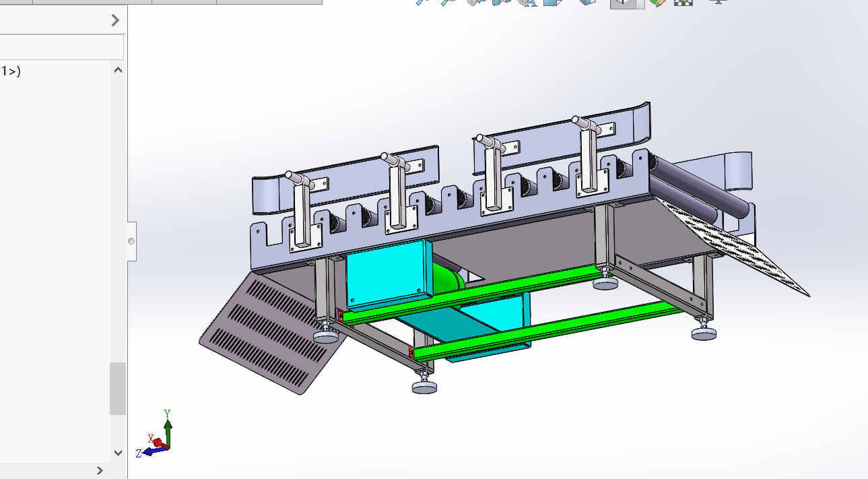Screen dimensions: 868x479
Task: Click the horizontal scroll-right arrow below tree
Action: [100, 470]
